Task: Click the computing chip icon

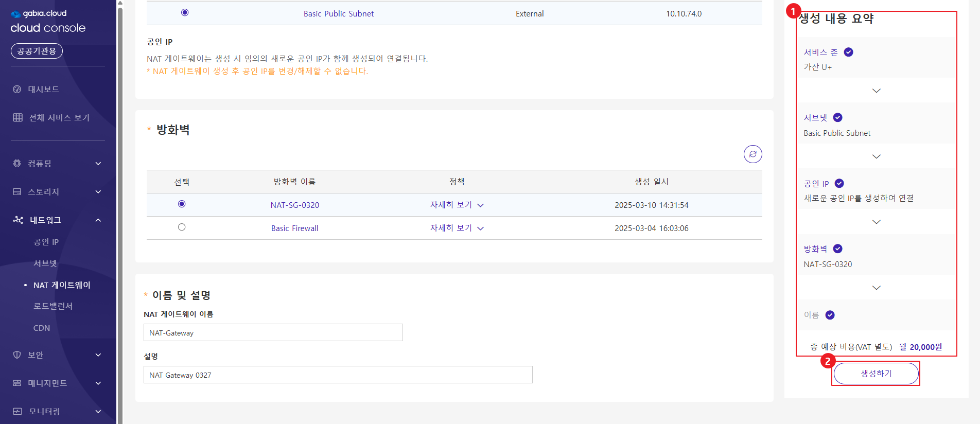Action: (x=17, y=164)
